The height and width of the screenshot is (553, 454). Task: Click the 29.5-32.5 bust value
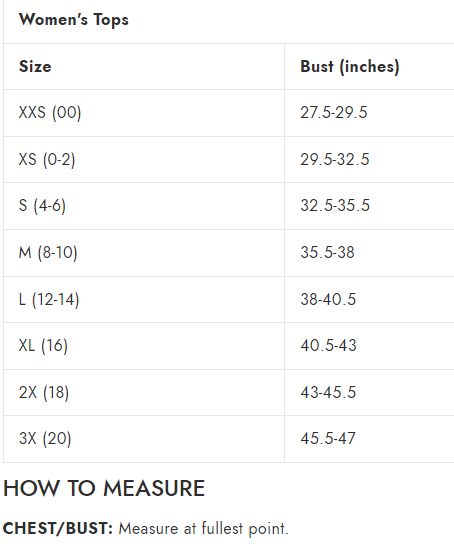tap(335, 159)
